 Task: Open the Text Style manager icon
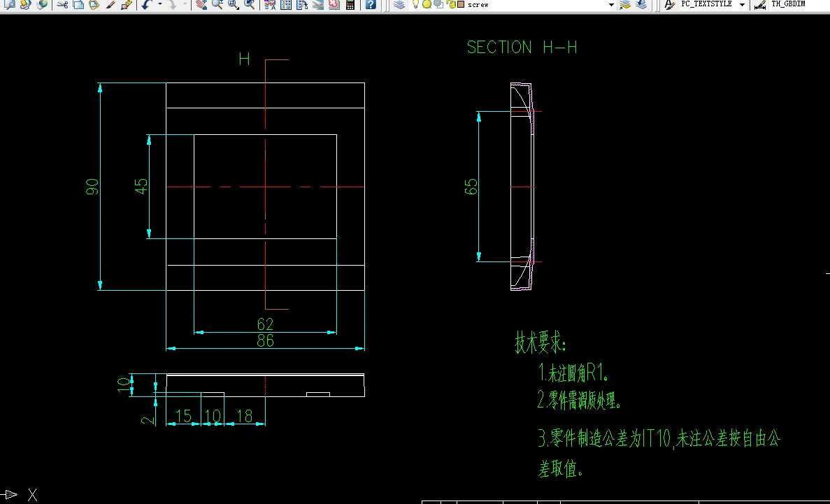pos(670,4)
